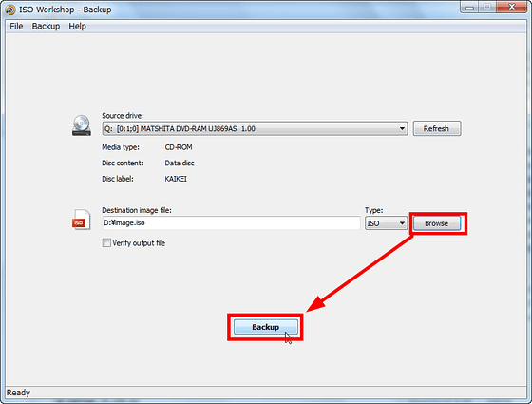Screen dimensions: 532x404
Task: Click the source disc drive icon
Action: coord(82,125)
